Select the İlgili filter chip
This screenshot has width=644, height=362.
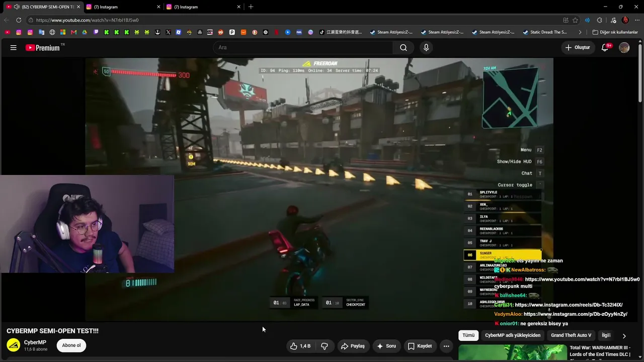click(x=606, y=335)
